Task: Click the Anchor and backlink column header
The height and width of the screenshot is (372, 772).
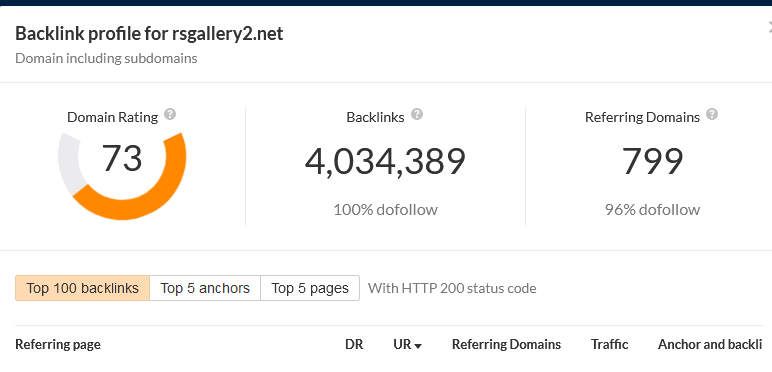Action: coord(710,344)
